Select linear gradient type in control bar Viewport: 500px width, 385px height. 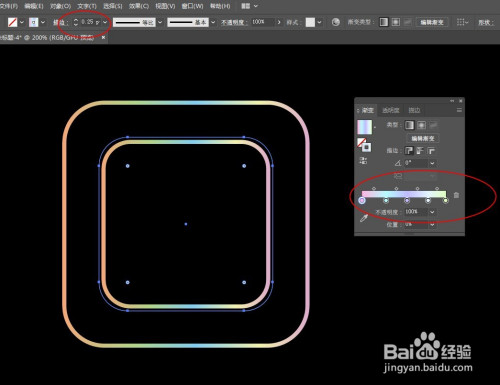coord(384,22)
